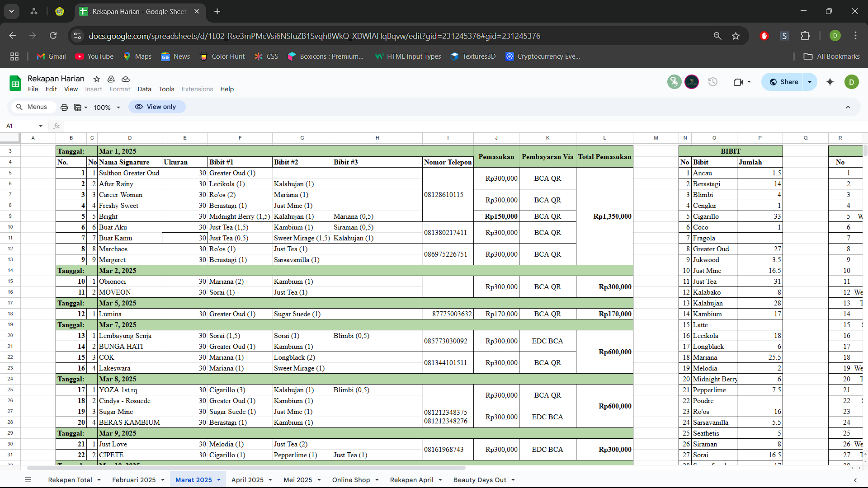
Task: Click the Gemini sparkle icon
Action: point(830,82)
